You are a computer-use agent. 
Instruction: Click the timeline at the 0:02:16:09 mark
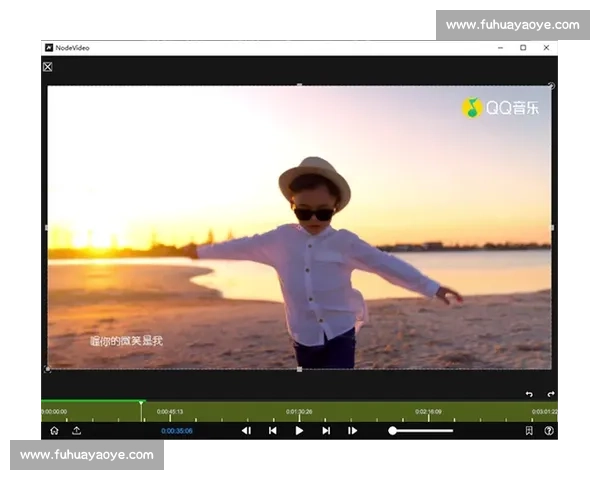[428, 413]
